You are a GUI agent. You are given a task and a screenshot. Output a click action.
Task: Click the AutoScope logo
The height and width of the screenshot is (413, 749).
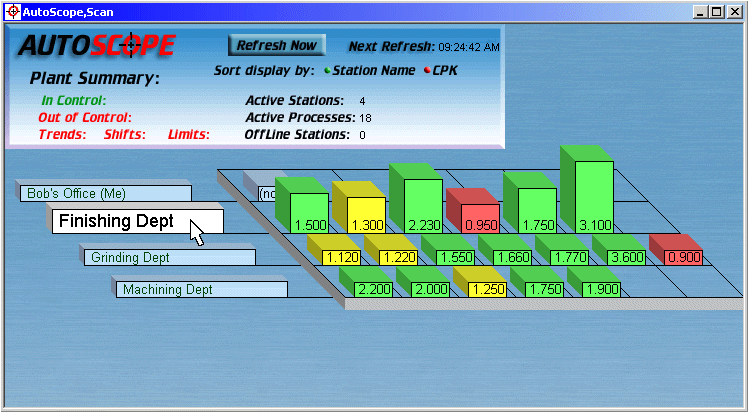(97, 46)
